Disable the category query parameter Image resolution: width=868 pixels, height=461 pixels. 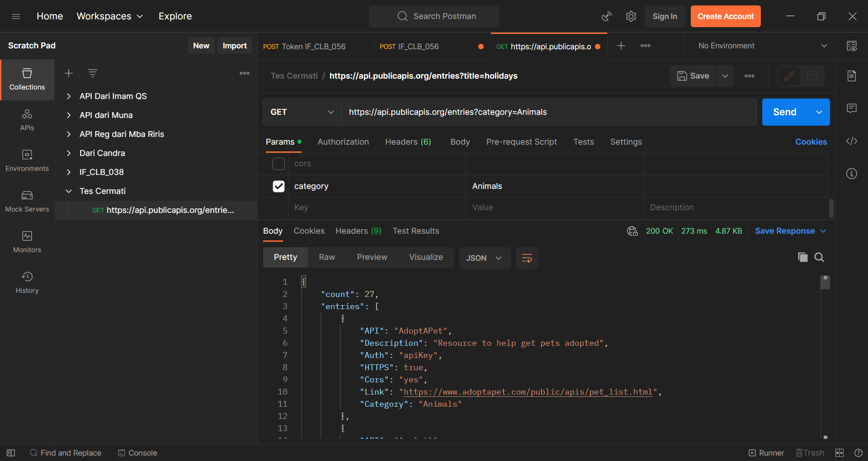click(x=278, y=186)
